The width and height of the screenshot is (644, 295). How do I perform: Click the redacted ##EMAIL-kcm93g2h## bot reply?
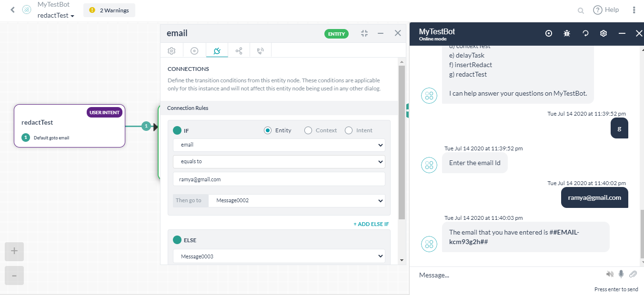click(526, 237)
